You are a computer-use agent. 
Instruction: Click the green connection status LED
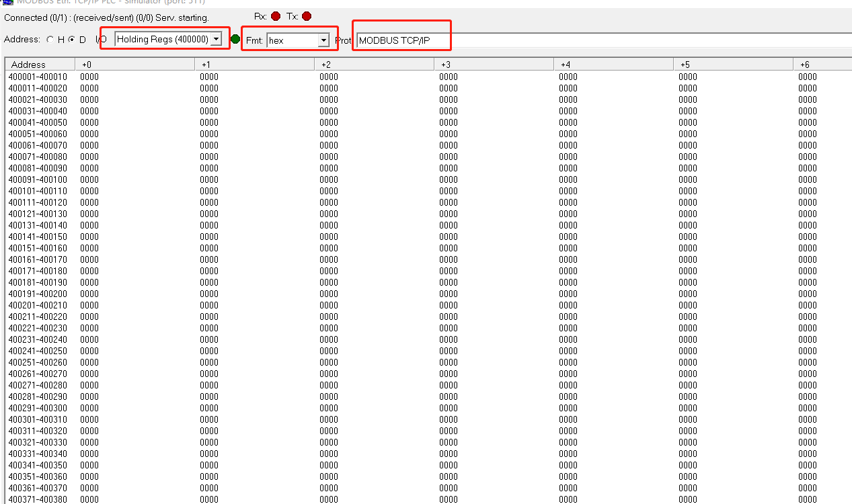click(235, 39)
